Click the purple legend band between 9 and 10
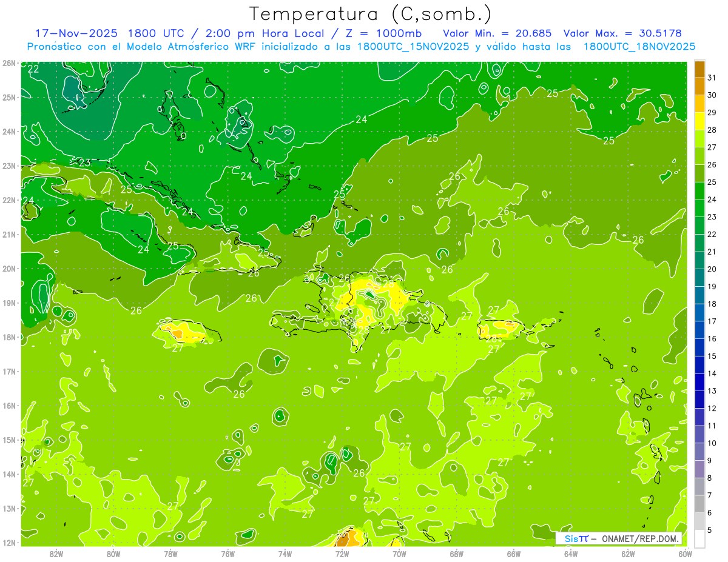 coord(700,452)
